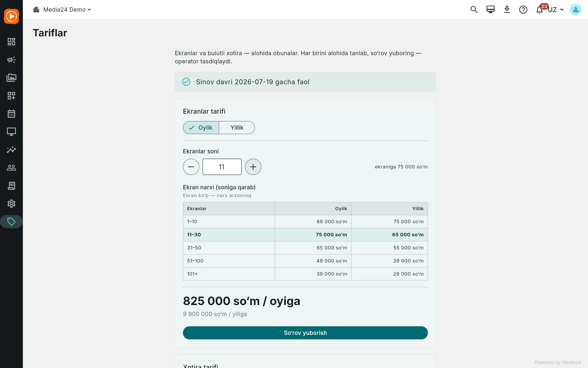Click the verified badge in trial banner
The height and width of the screenshot is (368, 588).
pos(186,82)
